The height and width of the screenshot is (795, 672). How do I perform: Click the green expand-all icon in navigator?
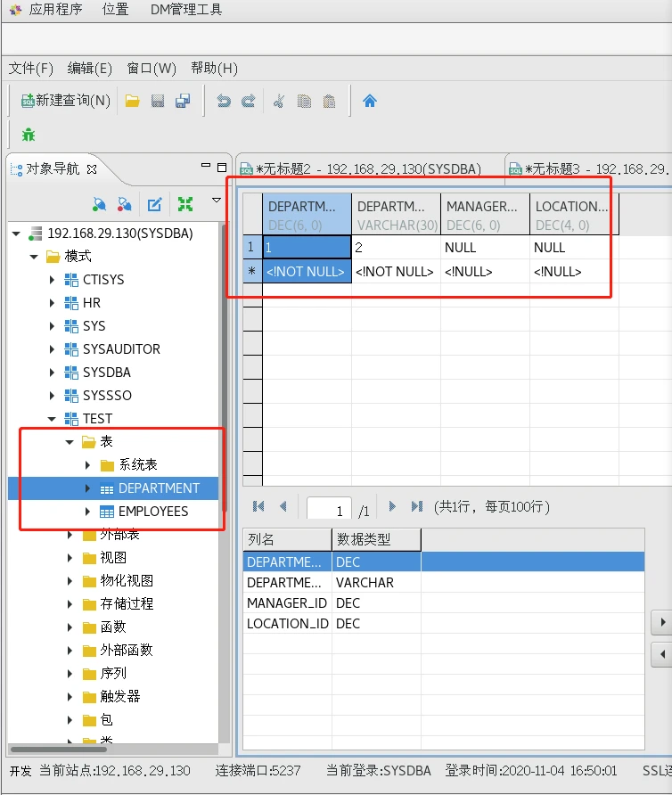click(185, 204)
